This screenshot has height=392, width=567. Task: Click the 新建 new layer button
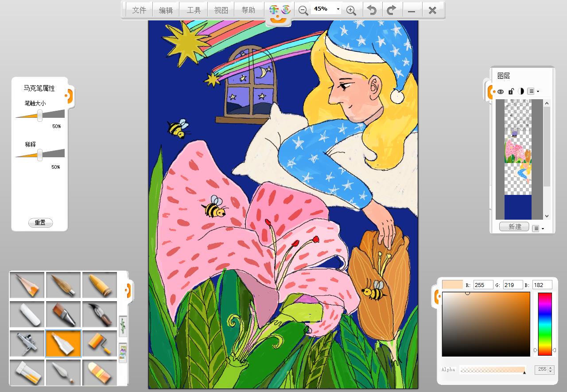tap(515, 227)
